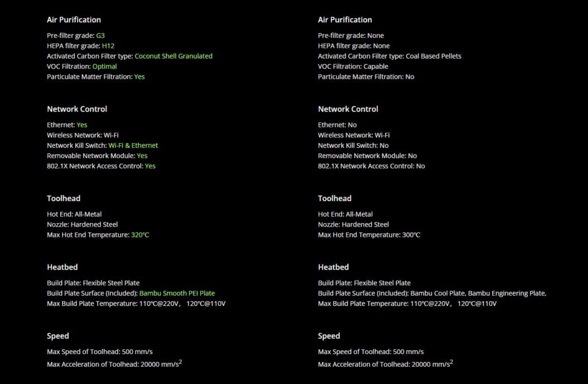Click the left Heatbed heading
Image resolution: width=588 pixels, height=384 pixels.
pyautogui.click(x=62, y=267)
